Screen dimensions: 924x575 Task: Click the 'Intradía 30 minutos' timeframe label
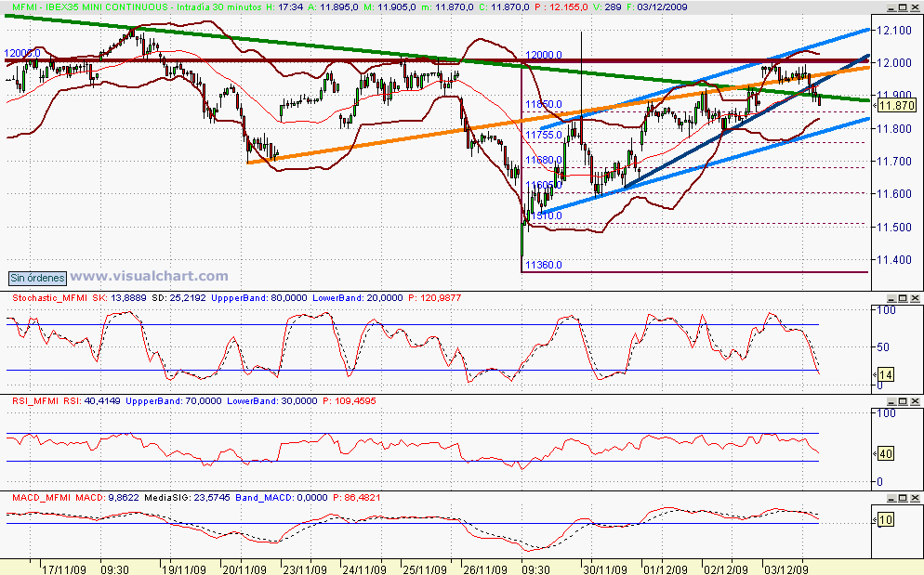[218, 7]
